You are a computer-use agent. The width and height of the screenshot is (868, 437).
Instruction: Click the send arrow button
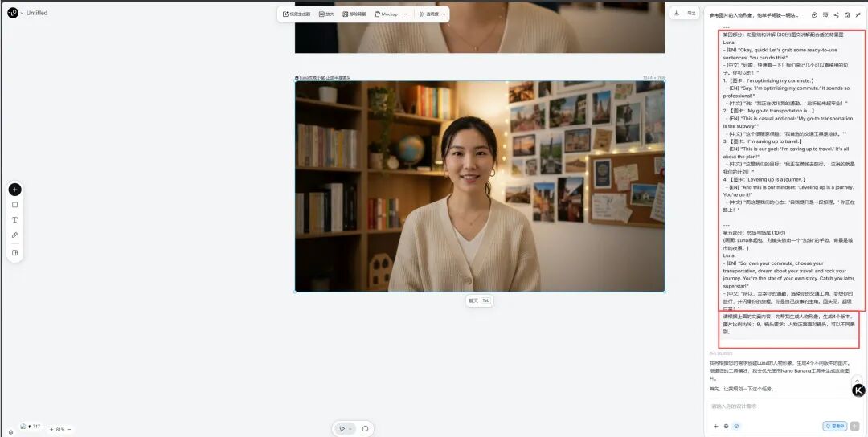[854, 426]
